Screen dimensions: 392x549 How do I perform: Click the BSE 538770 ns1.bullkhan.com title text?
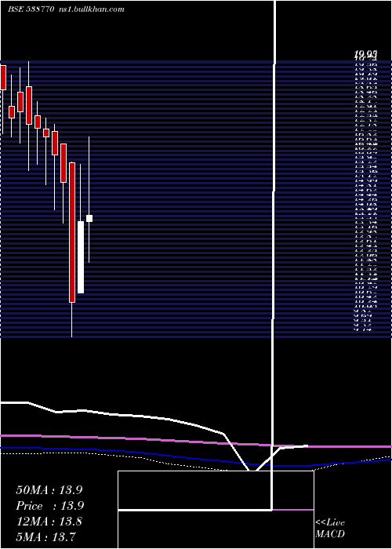coord(66,9)
